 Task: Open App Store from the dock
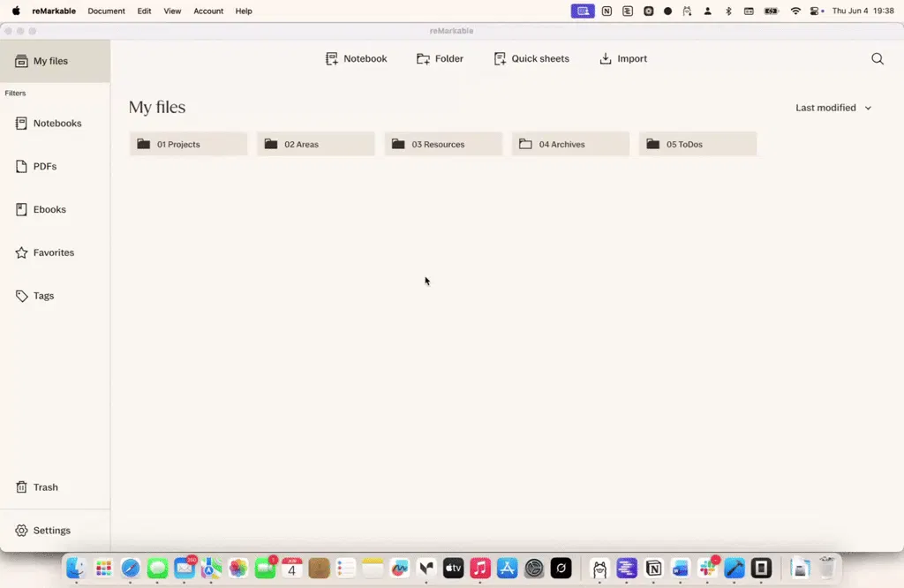[x=508, y=569]
